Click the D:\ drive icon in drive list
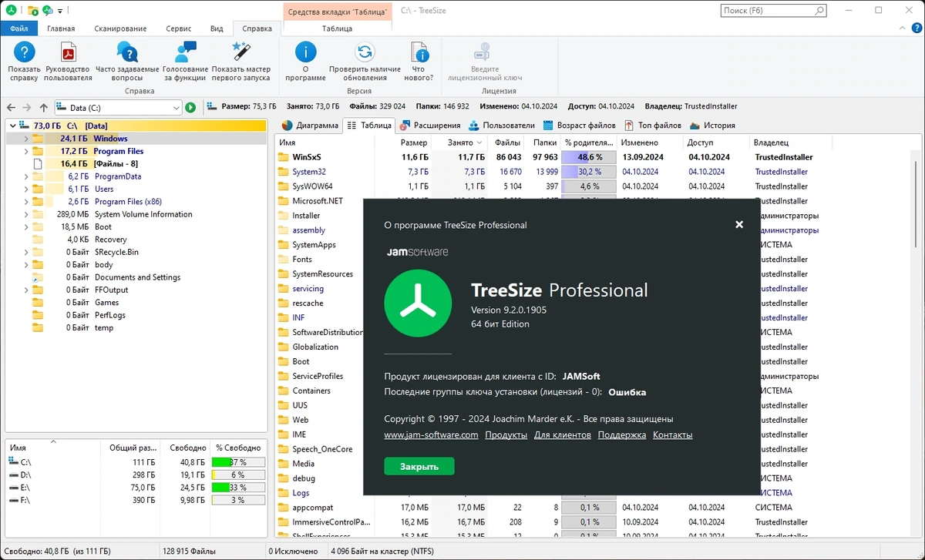The image size is (925, 560). (x=14, y=474)
